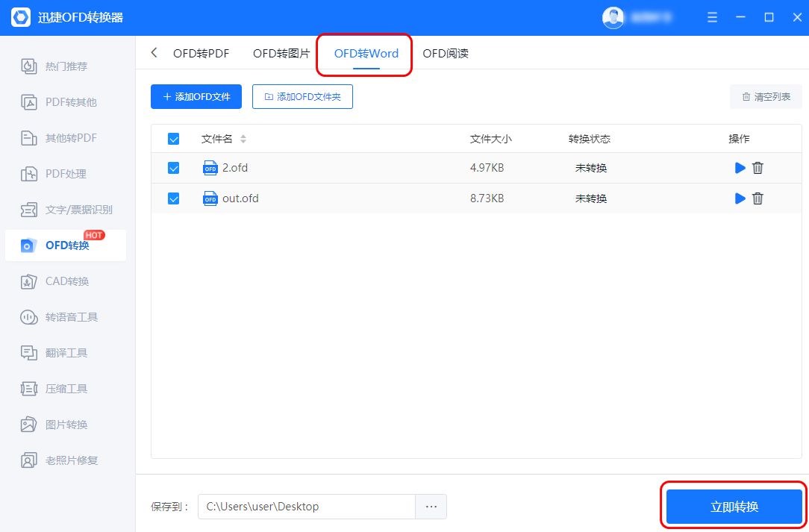Open the 热门推荐 sidebar section

pos(65,66)
